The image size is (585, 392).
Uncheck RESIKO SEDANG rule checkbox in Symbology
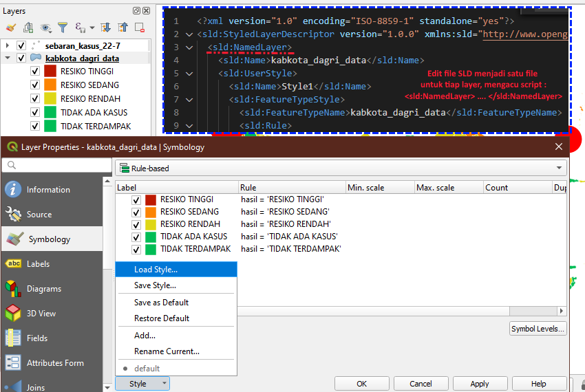[x=136, y=213]
